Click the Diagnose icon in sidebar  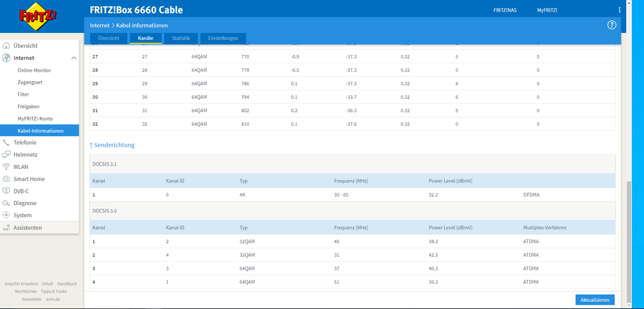pos(6,203)
